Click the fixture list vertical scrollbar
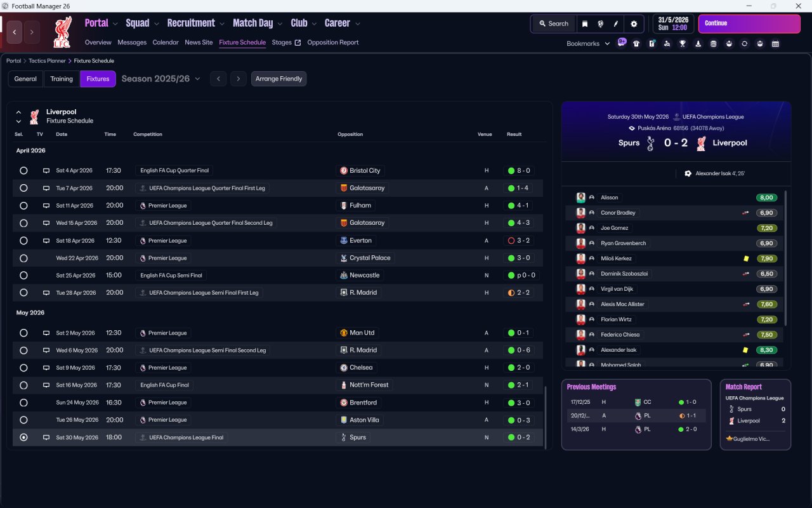812x508 pixels. pos(545,417)
